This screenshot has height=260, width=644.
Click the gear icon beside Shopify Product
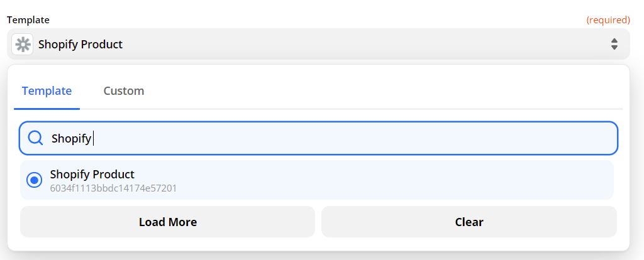click(23, 45)
